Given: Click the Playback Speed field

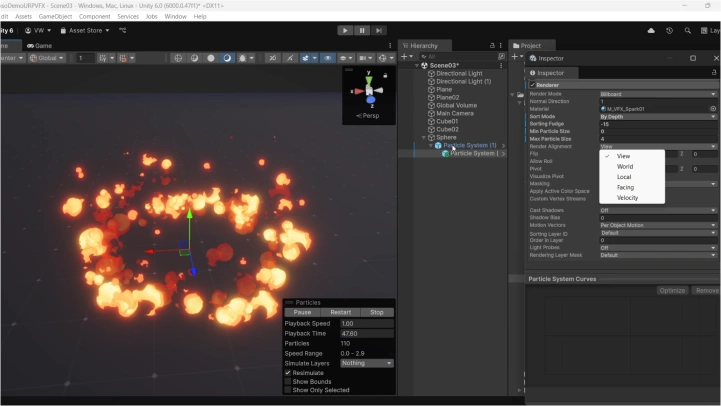Looking at the screenshot, I should [x=366, y=324].
